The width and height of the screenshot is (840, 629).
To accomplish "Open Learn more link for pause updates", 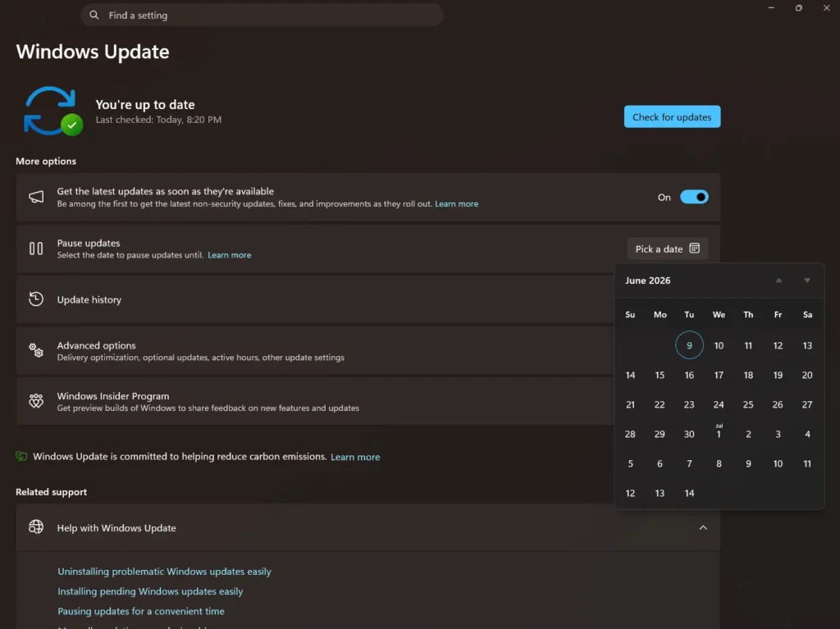I will (230, 255).
